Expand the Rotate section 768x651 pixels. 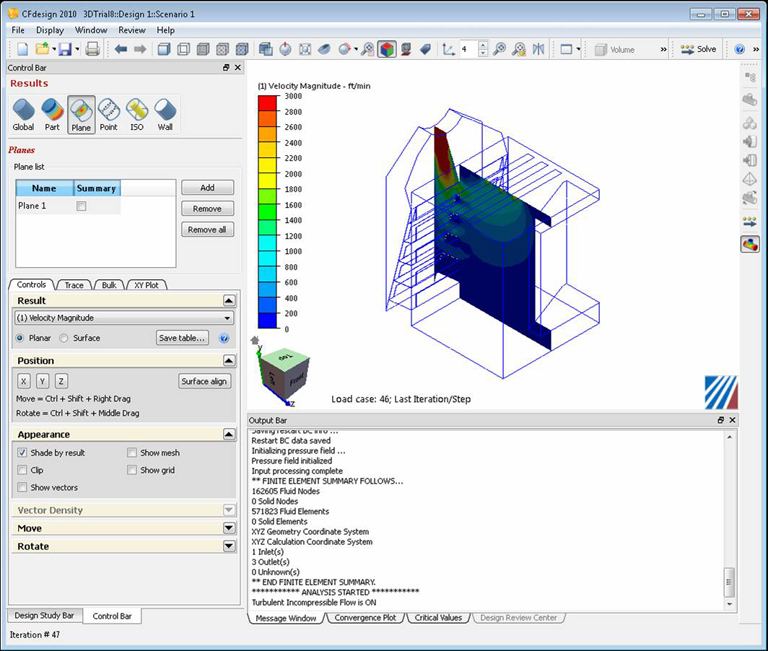pos(229,546)
